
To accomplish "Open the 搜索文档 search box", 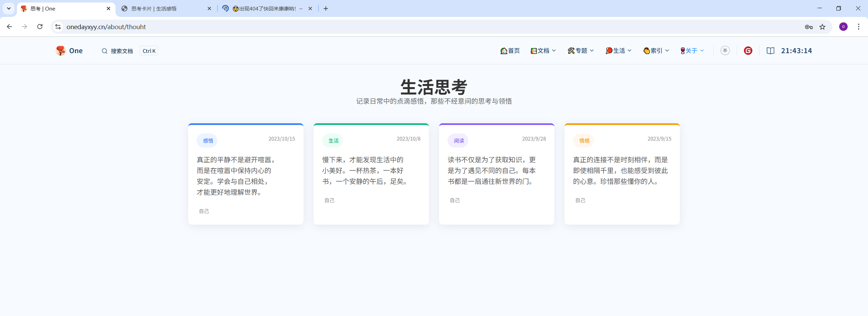I will pyautogui.click(x=117, y=51).
